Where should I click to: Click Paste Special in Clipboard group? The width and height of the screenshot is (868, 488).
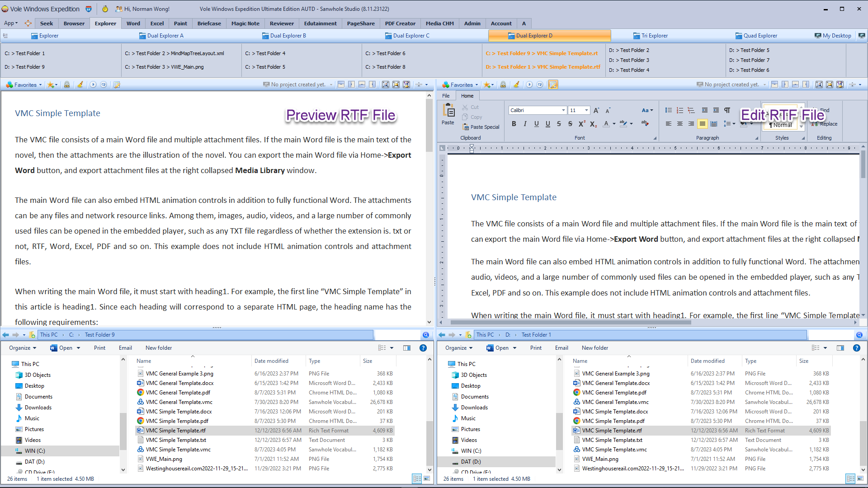pyautogui.click(x=481, y=127)
